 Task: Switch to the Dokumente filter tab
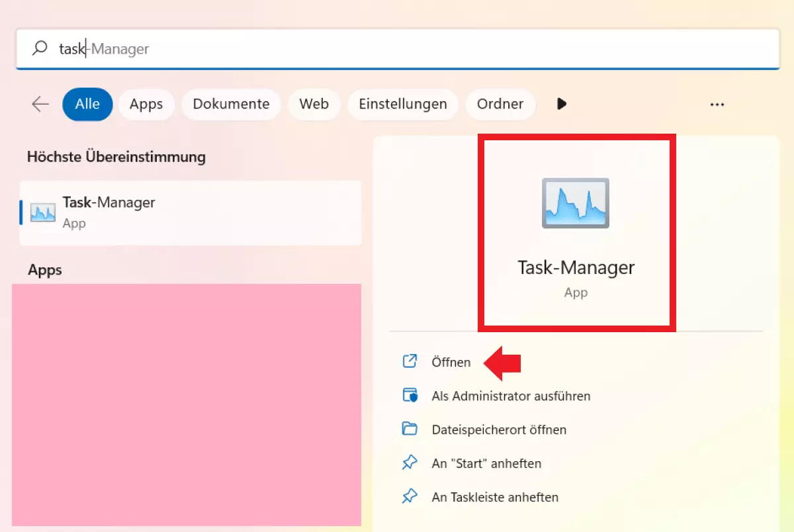231,104
